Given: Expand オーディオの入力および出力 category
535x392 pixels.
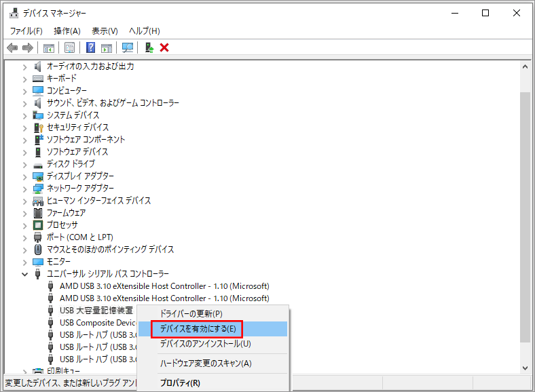Looking at the screenshot, I should point(24,67).
